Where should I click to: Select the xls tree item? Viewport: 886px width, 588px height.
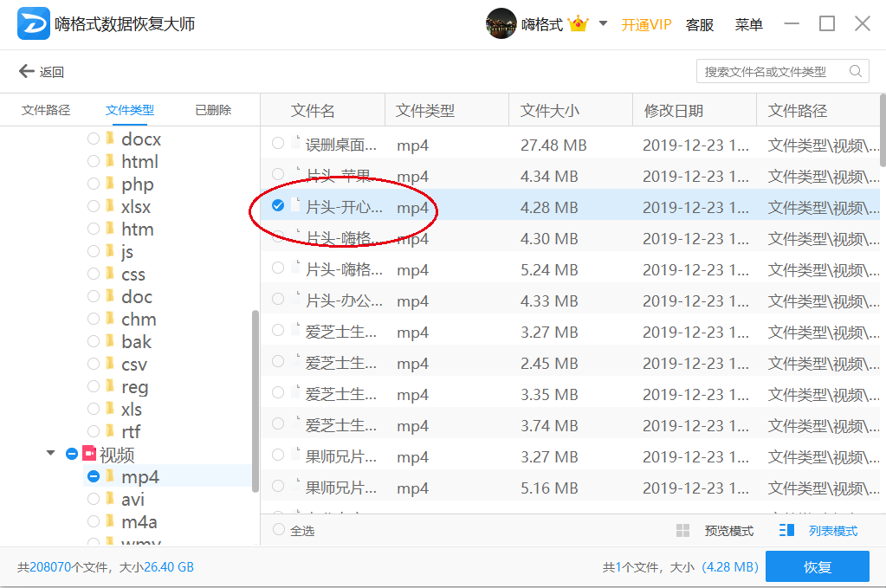[x=131, y=409]
